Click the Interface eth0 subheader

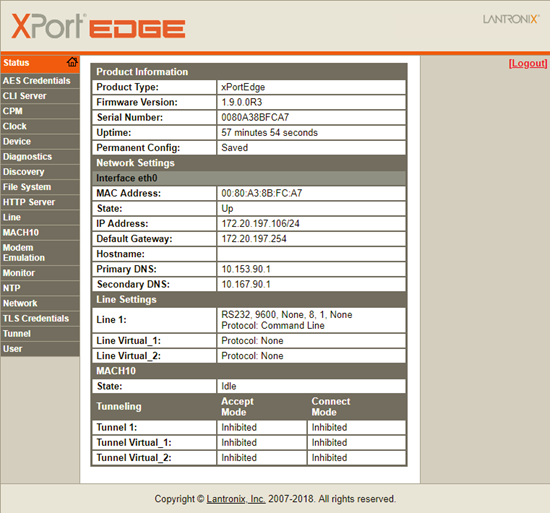pos(249,178)
